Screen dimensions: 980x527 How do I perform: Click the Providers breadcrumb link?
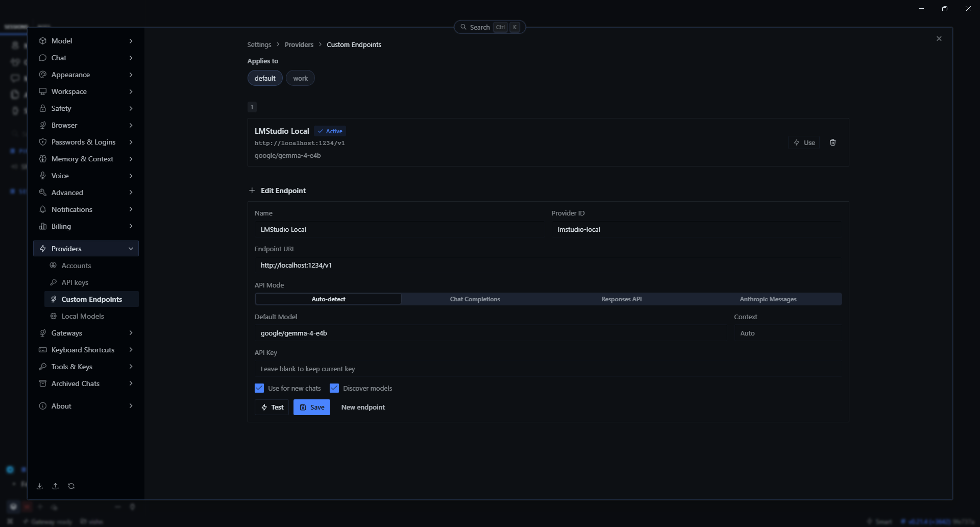[299, 45]
